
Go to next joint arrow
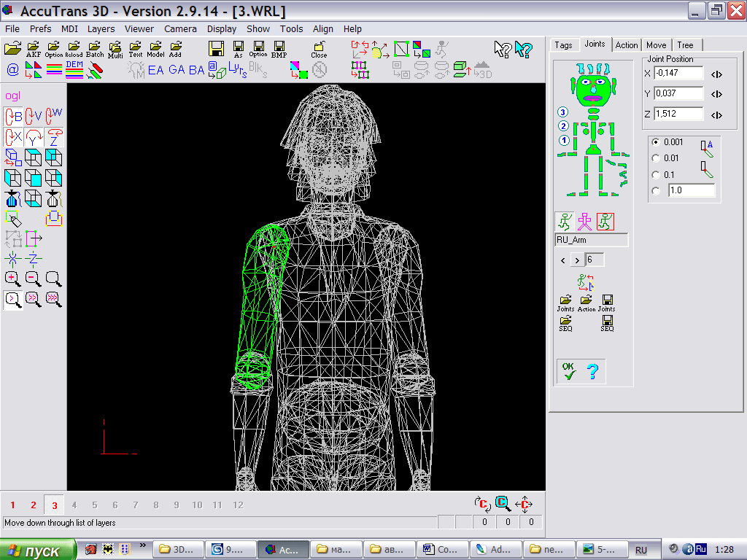578,260
